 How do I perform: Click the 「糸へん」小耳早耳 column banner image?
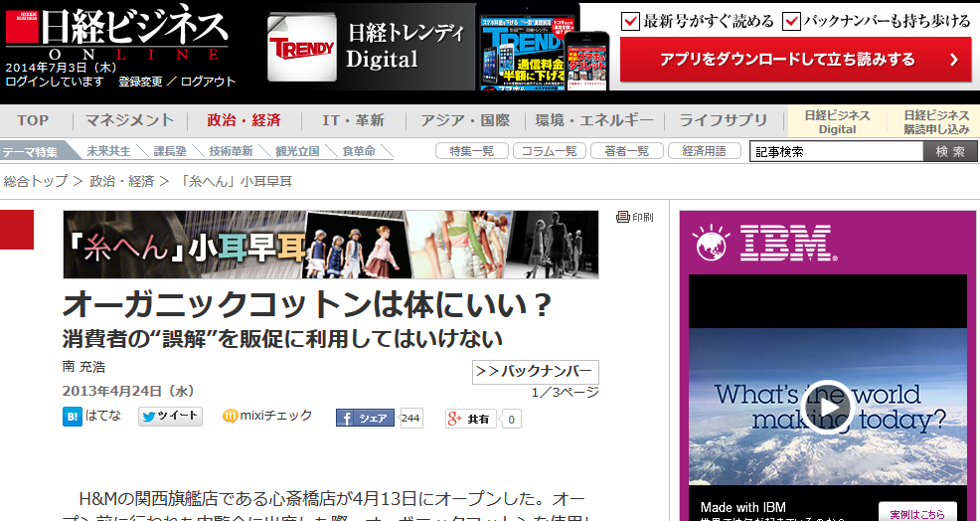coord(331,245)
